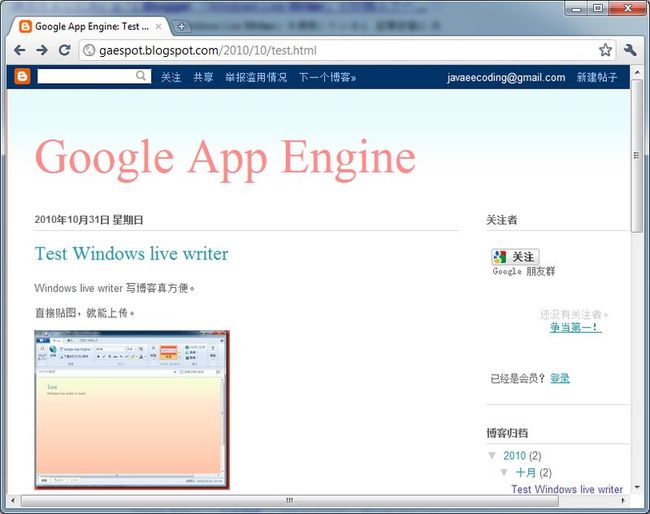Click the browser Forward arrow
This screenshot has height=514, width=650.
[42, 50]
